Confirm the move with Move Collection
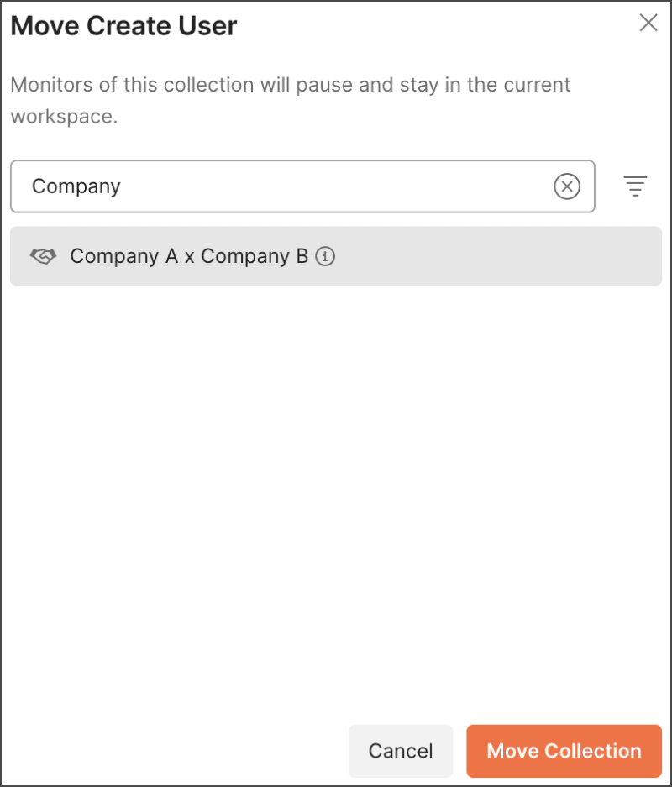This screenshot has height=787, width=672. 563,750
